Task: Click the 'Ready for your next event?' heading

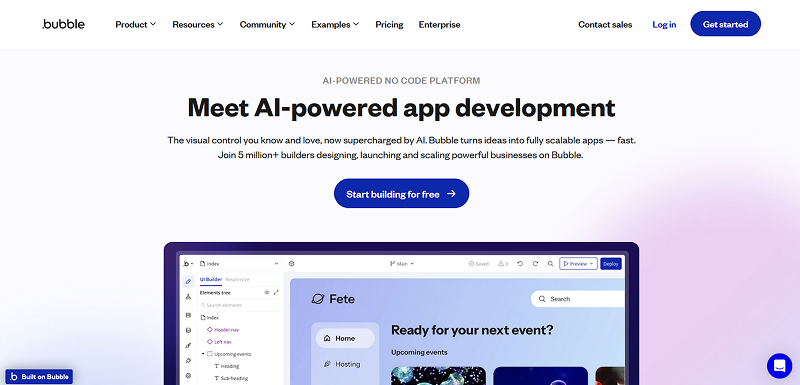Action: pos(472,330)
